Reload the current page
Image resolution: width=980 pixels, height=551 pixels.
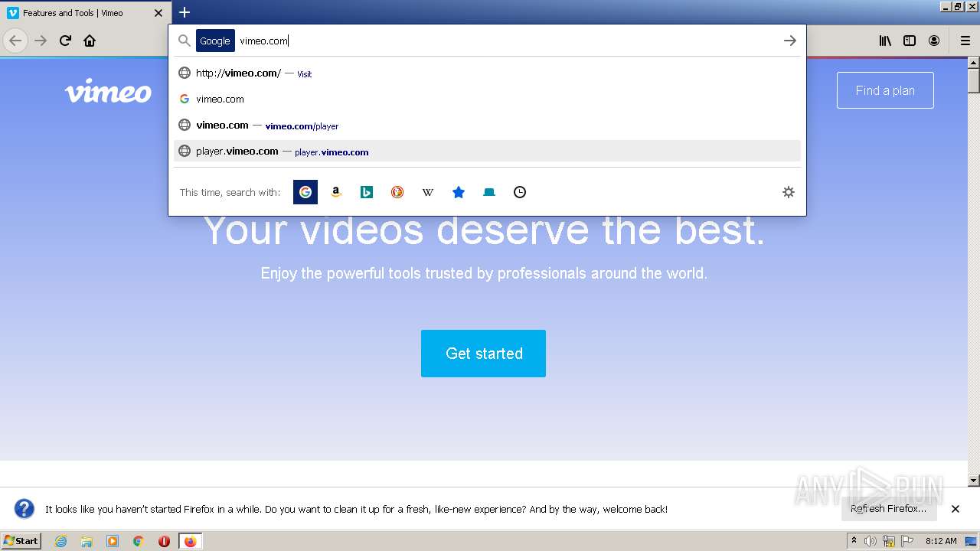(x=65, y=41)
